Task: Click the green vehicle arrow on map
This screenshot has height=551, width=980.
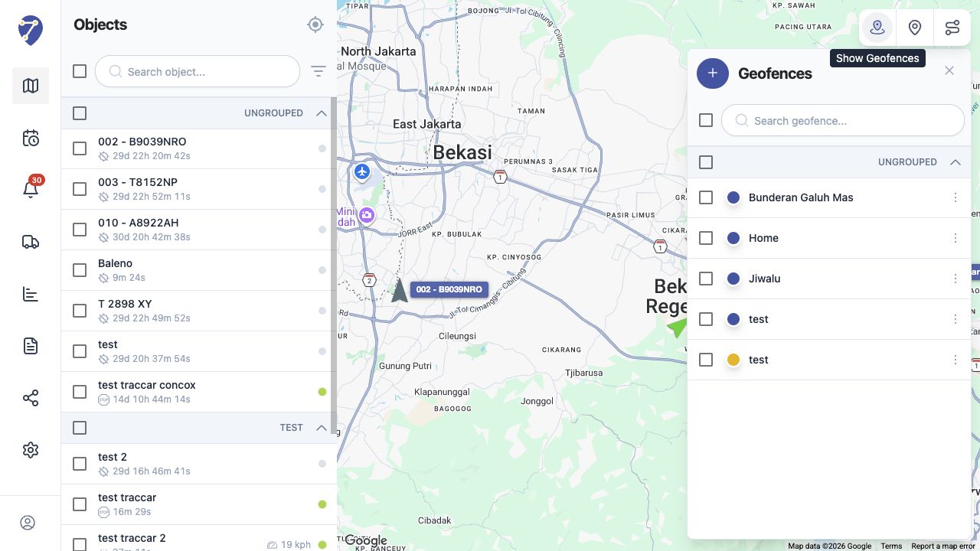Action: coord(677,327)
